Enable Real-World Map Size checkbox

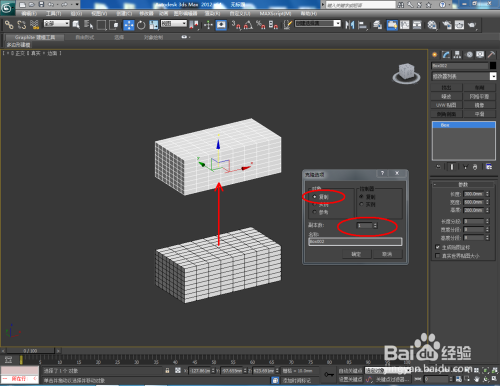tap(438, 256)
